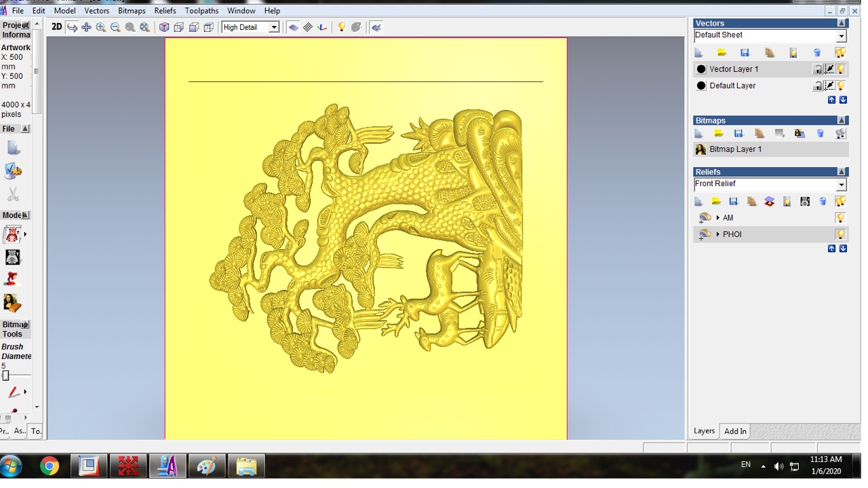Toggle visibility of PHOI relief layer

pyautogui.click(x=840, y=234)
